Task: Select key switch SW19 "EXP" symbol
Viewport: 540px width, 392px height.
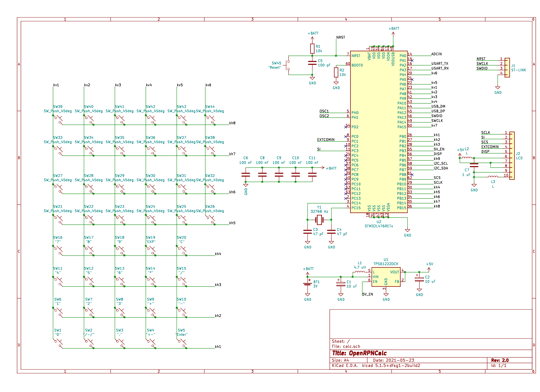Action: [x=151, y=250]
